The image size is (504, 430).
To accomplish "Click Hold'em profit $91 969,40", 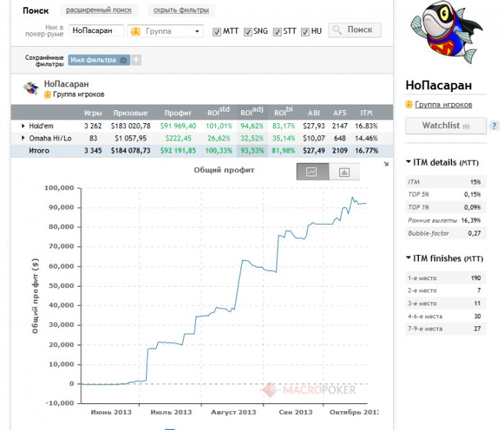I will [178, 126].
